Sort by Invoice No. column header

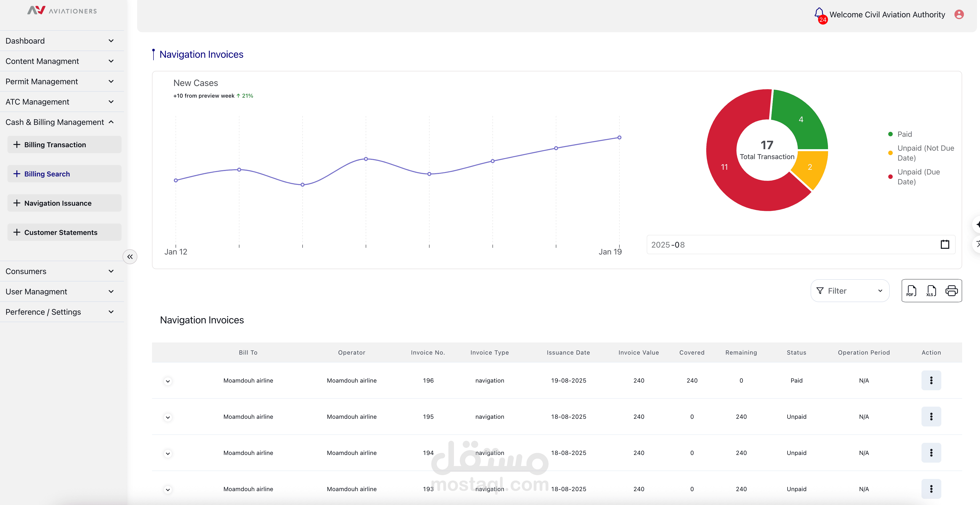(428, 353)
